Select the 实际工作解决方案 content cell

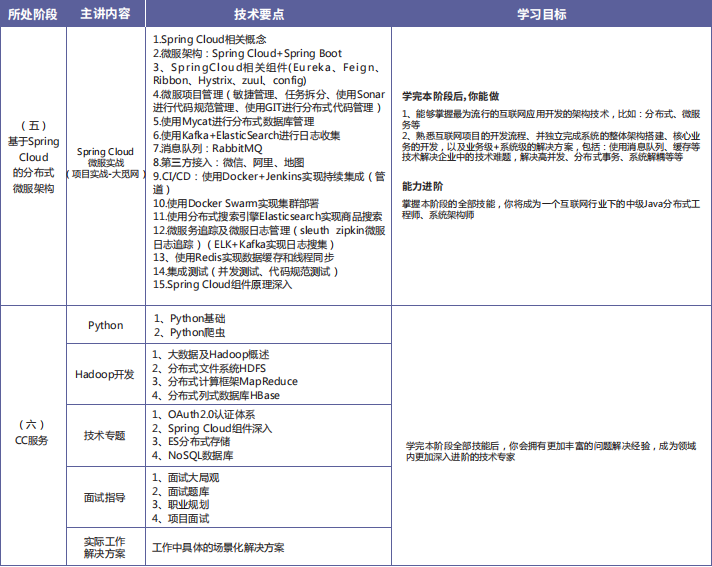pos(105,547)
